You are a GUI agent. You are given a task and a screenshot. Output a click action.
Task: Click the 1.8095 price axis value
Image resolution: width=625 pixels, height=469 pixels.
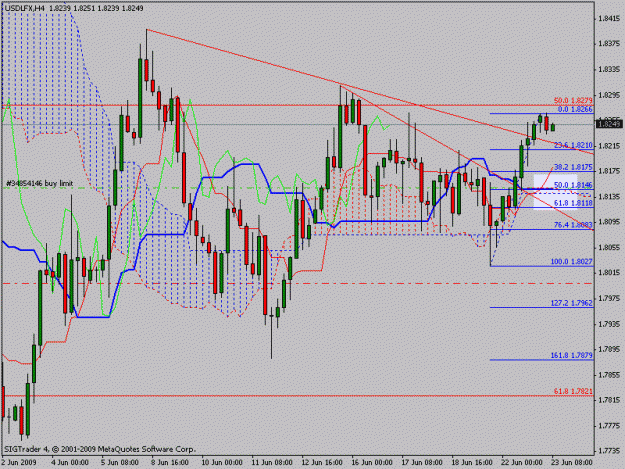[x=609, y=222]
